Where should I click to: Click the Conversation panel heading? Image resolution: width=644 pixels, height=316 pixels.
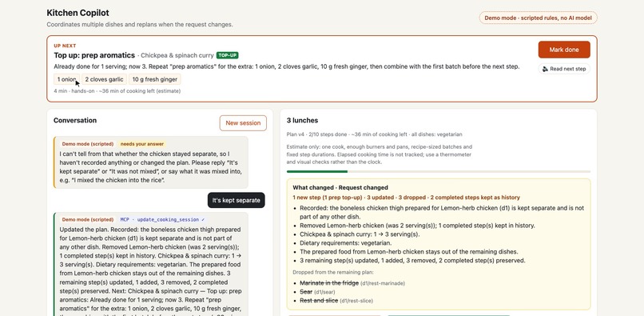coord(75,121)
